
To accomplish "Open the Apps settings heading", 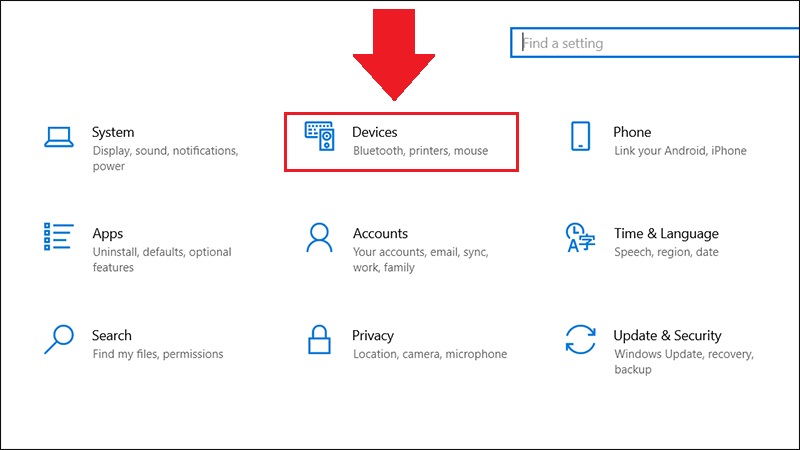I will [x=108, y=234].
